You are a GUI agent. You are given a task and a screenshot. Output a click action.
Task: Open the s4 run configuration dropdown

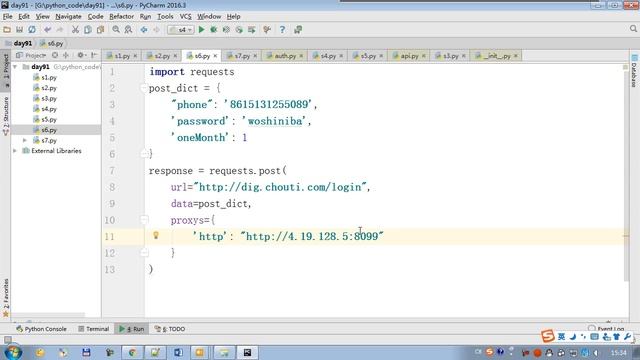coord(180,29)
